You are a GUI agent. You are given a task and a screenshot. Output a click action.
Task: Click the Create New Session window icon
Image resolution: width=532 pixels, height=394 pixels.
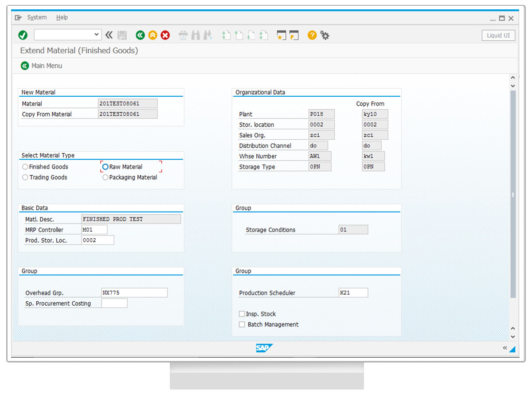281,35
